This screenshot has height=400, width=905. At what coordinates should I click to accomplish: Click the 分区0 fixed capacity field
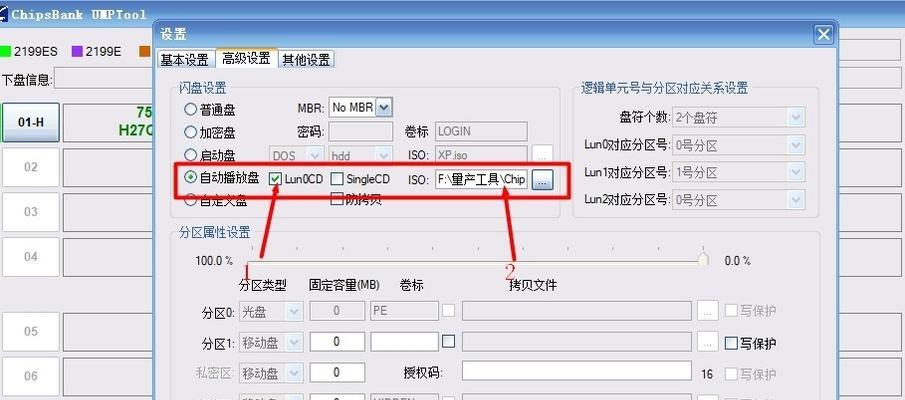coord(337,311)
